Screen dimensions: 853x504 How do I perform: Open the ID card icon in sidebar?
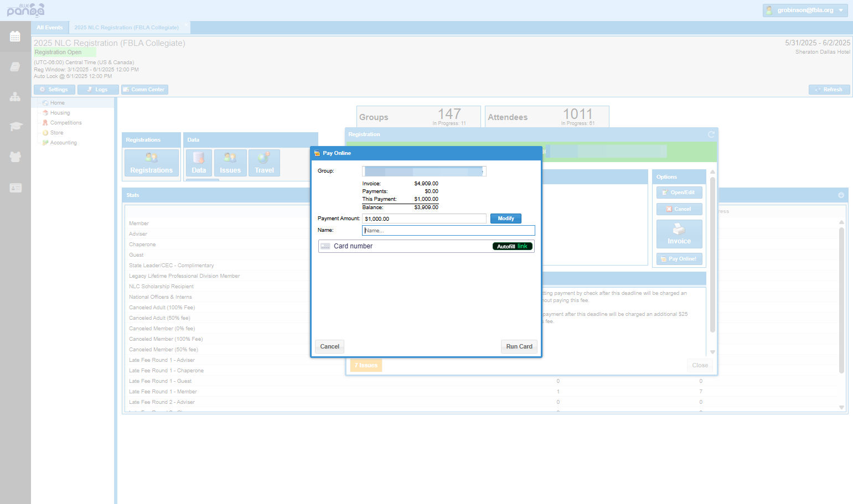[15, 188]
